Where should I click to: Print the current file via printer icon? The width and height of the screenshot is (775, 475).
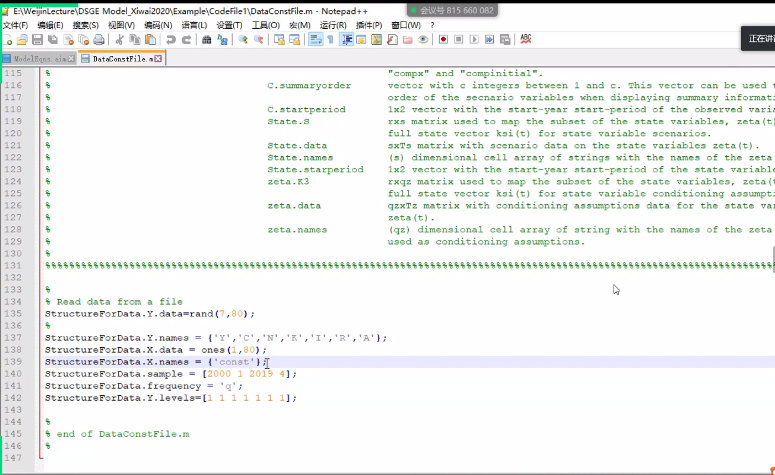pyautogui.click(x=99, y=40)
